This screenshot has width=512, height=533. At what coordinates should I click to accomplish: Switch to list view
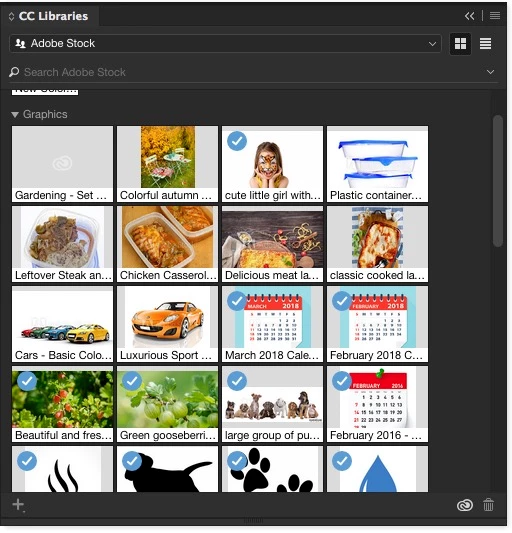coord(485,44)
